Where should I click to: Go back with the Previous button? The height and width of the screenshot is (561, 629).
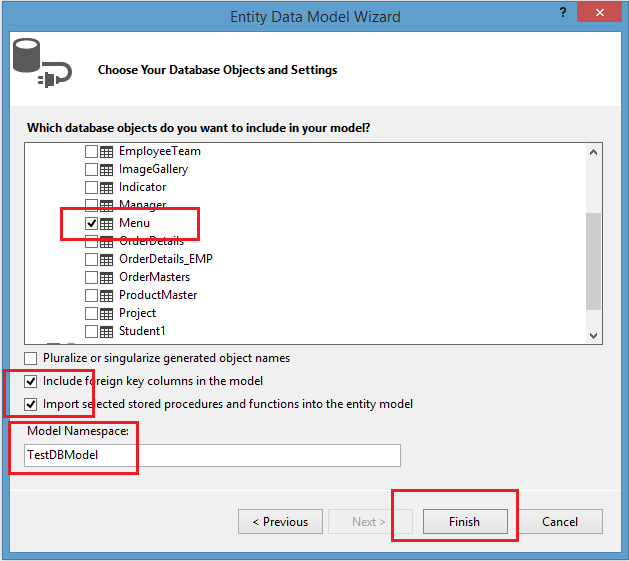[x=280, y=521]
